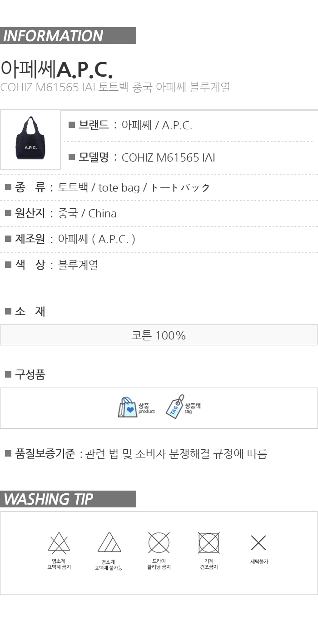318x644 pixels.
Task: Click the striped triangle bleach icon
Action: [x=109, y=542]
